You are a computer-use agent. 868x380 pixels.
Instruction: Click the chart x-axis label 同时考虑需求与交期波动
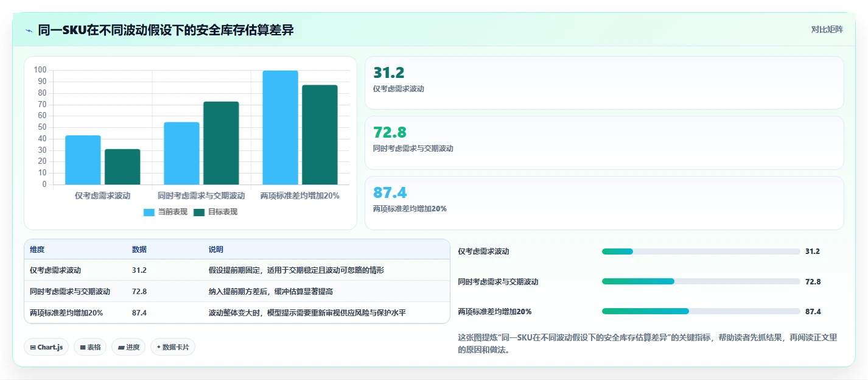tap(201, 196)
